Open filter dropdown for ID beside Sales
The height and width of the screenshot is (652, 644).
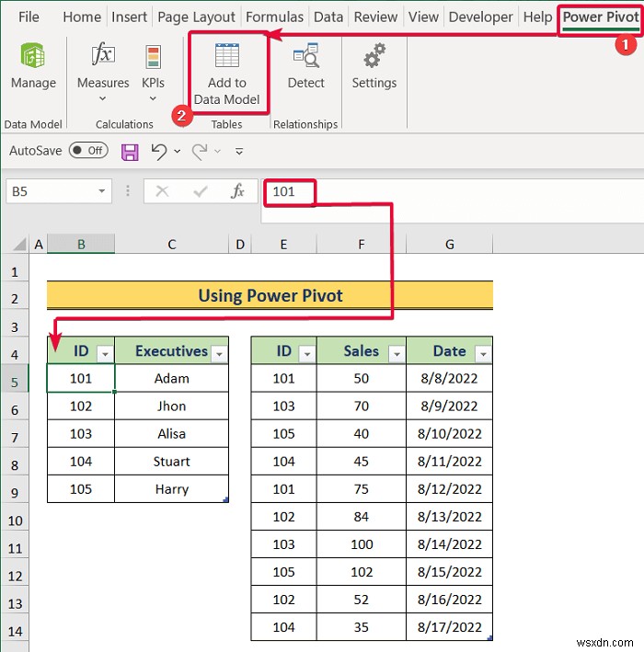[307, 354]
